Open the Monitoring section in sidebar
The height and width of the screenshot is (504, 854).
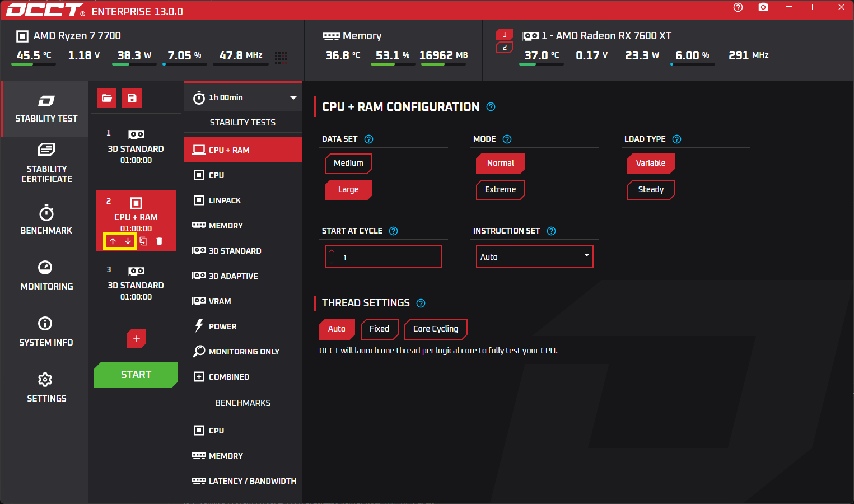coord(46,276)
